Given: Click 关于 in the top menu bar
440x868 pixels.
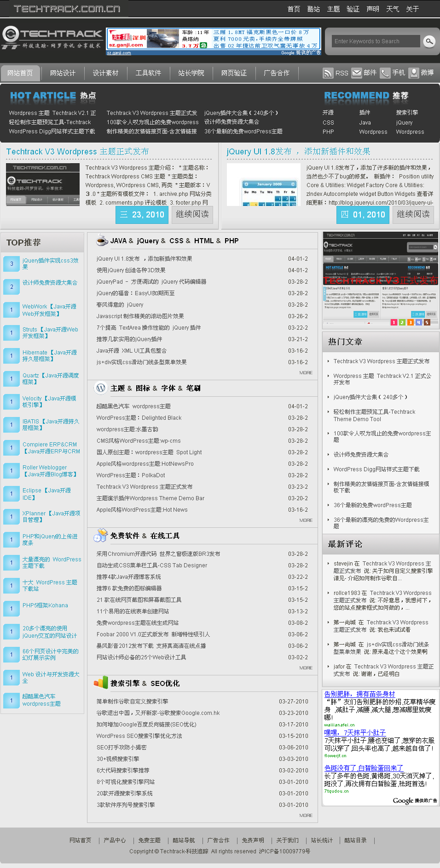Looking at the screenshot, I should (x=412, y=9).
